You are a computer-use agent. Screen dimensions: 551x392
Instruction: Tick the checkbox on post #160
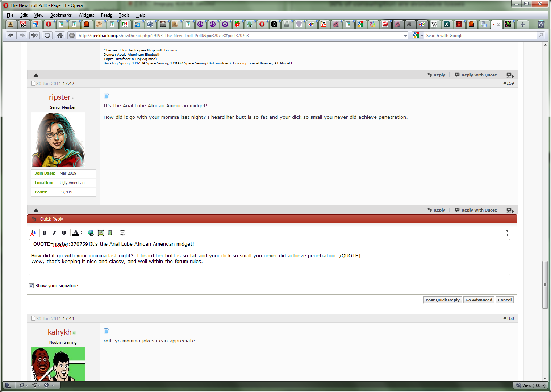click(33, 318)
